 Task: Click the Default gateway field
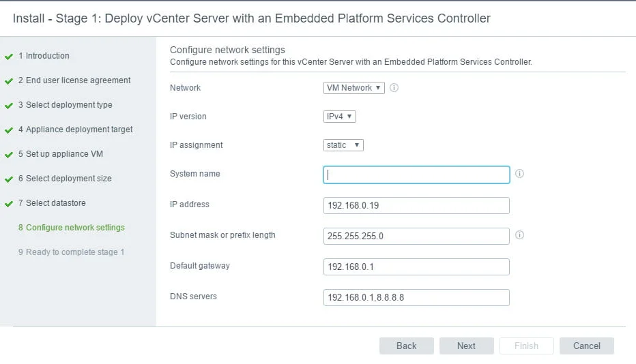point(416,267)
